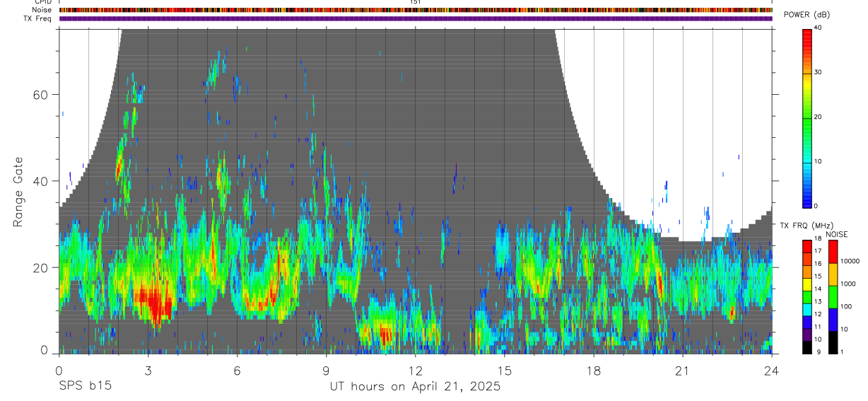Click the "UT hours on April 21, 2025" axis title
868x401 pixels.
tap(415, 387)
